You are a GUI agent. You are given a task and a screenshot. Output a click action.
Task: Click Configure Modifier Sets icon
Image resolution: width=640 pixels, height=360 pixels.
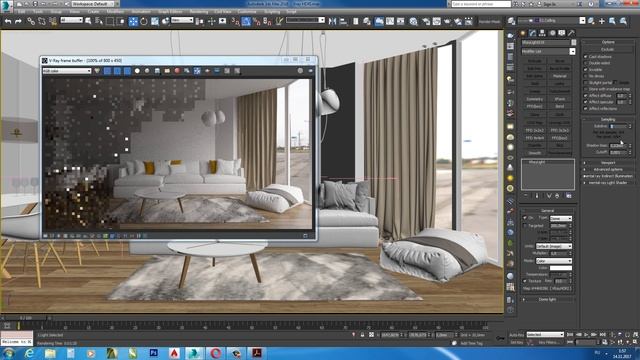point(569,196)
